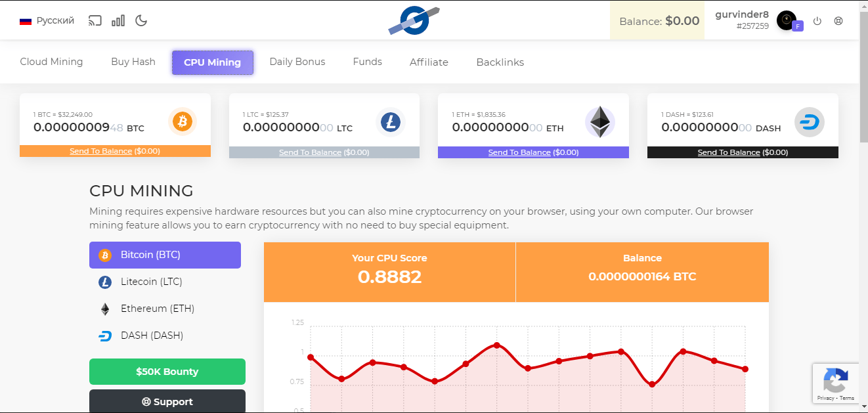Image resolution: width=868 pixels, height=413 pixels.
Task: Click the Ethereum diamond icon in ETH card
Action: (x=599, y=122)
